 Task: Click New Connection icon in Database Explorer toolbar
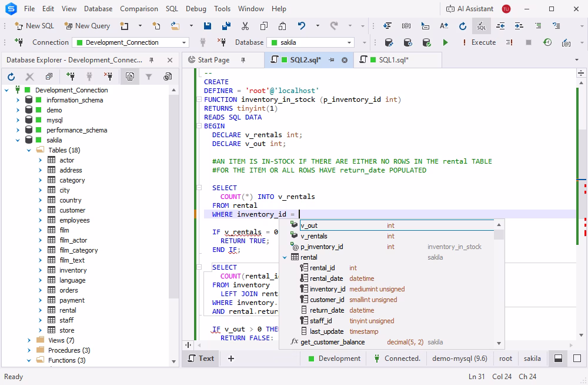(x=70, y=77)
